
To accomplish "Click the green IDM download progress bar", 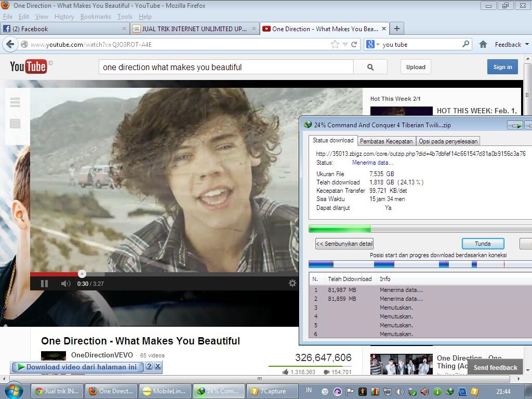I will click(x=420, y=229).
